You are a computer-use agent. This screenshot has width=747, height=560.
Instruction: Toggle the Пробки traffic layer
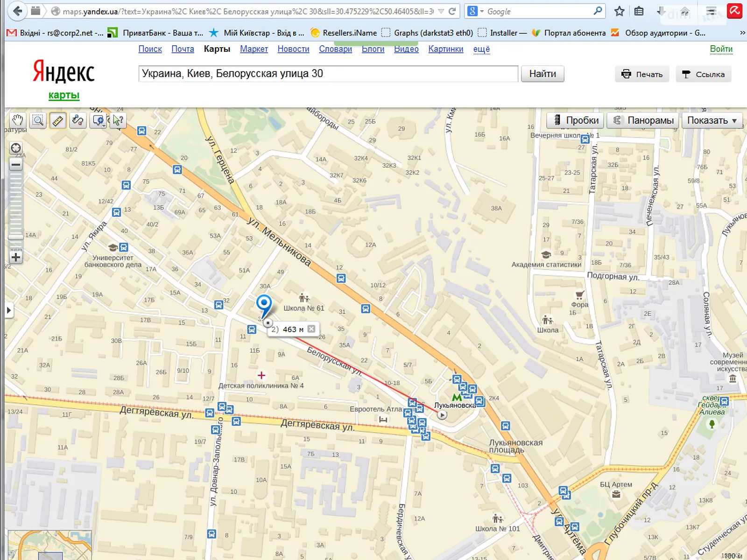click(x=575, y=120)
